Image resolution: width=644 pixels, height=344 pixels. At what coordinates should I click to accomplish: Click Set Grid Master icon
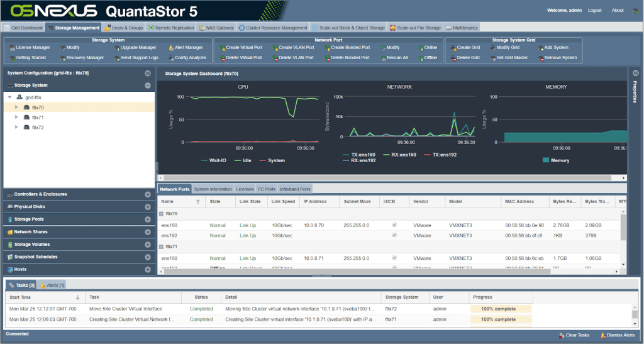(492, 58)
